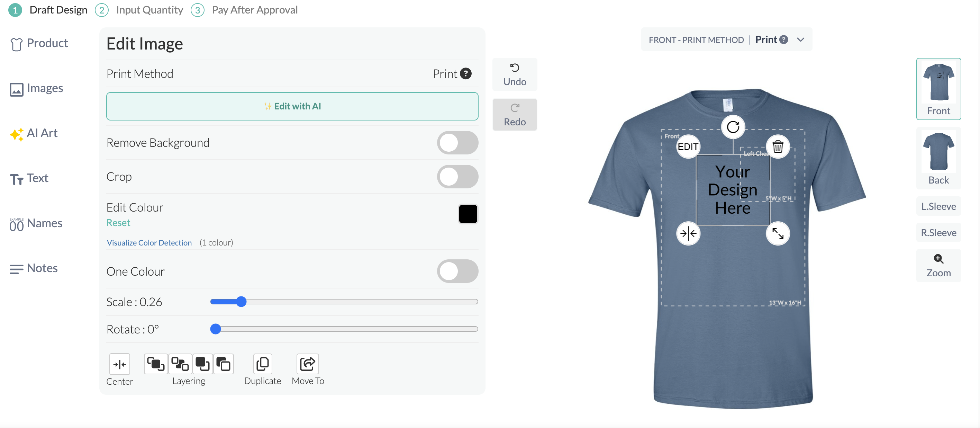The height and width of the screenshot is (428, 980).
Task: Click the resize arrows handle on design
Action: coord(778,233)
